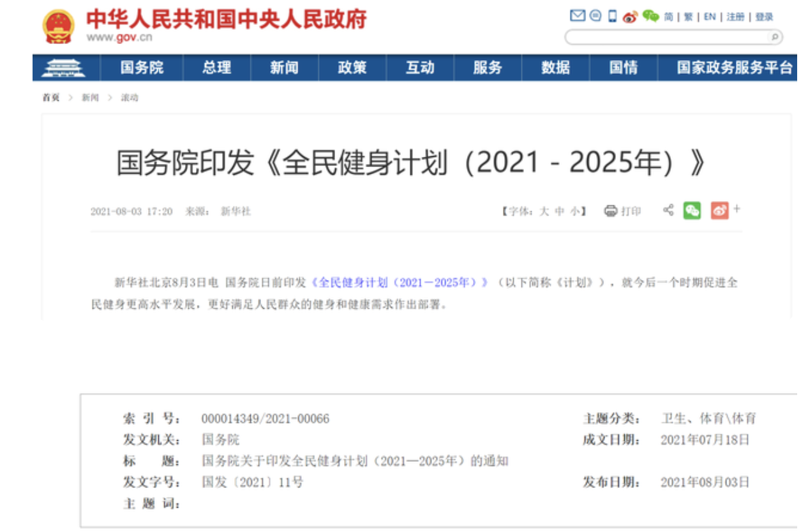Open the 政策 menu in the navigation bar
Screen dimensions: 808x532
click(352, 68)
